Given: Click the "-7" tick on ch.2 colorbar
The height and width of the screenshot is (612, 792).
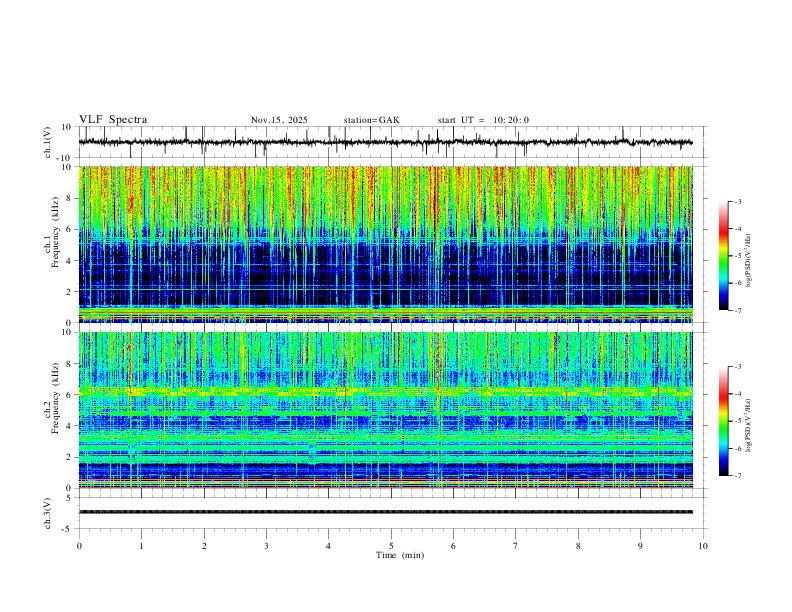Looking at the screenshot, I should [738, 476].
